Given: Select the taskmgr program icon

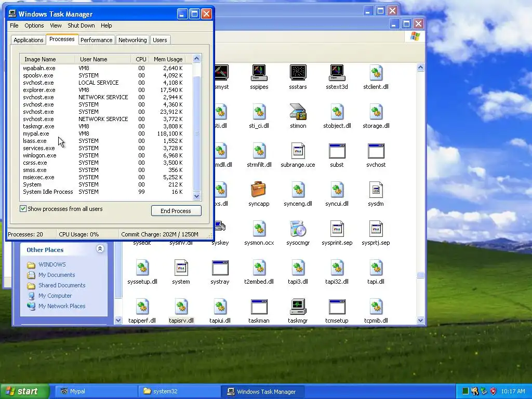Looking at the screenshot, I should pyautogui.click(x=298, y=307).
